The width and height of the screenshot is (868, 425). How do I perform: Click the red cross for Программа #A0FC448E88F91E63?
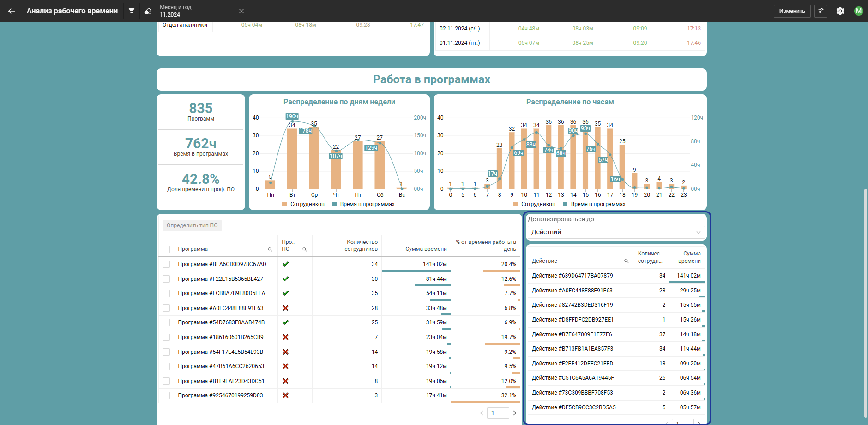pos(285,308)
